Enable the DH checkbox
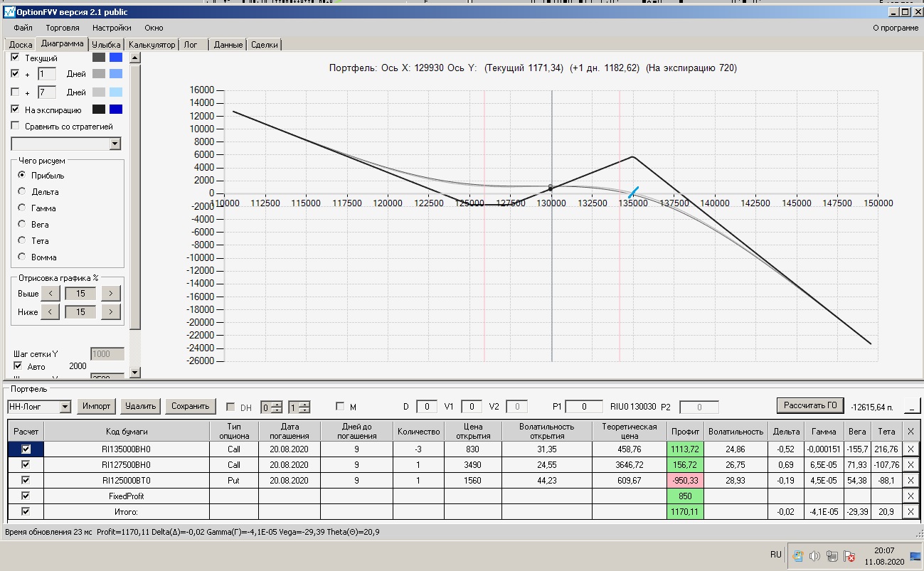 (x=230, y=407)
